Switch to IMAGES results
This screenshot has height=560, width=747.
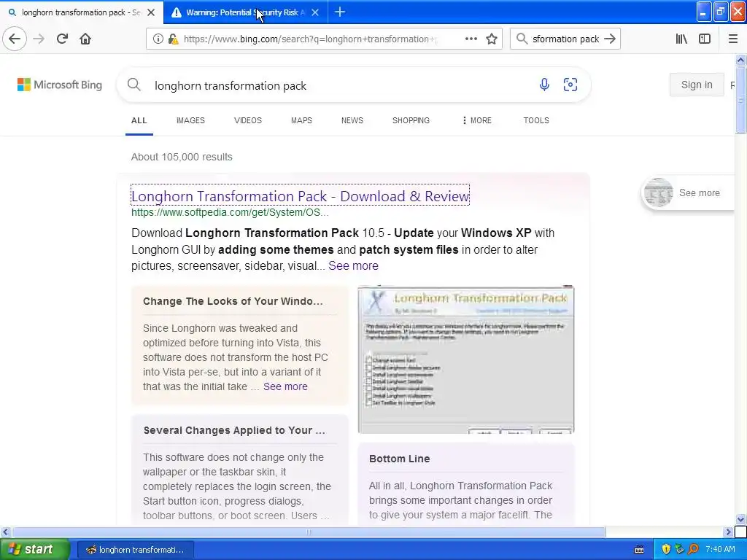190,120
